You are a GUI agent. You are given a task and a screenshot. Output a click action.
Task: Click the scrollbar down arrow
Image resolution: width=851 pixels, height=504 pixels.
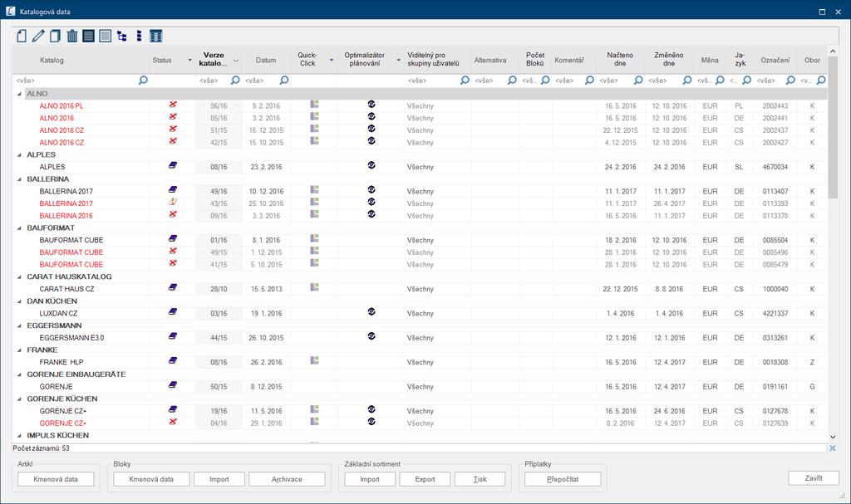[833, 437]
